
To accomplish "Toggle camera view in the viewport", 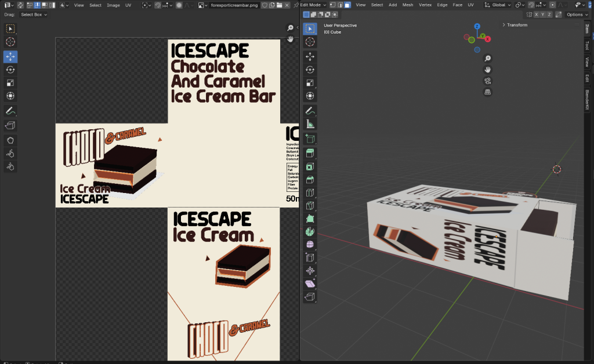I will (488, 81).
